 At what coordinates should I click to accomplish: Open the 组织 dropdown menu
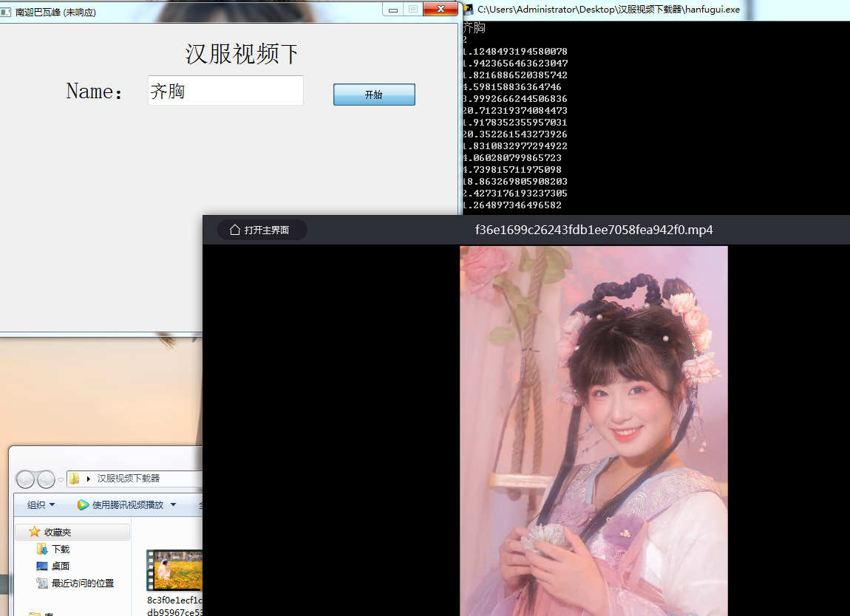point(41,505)
